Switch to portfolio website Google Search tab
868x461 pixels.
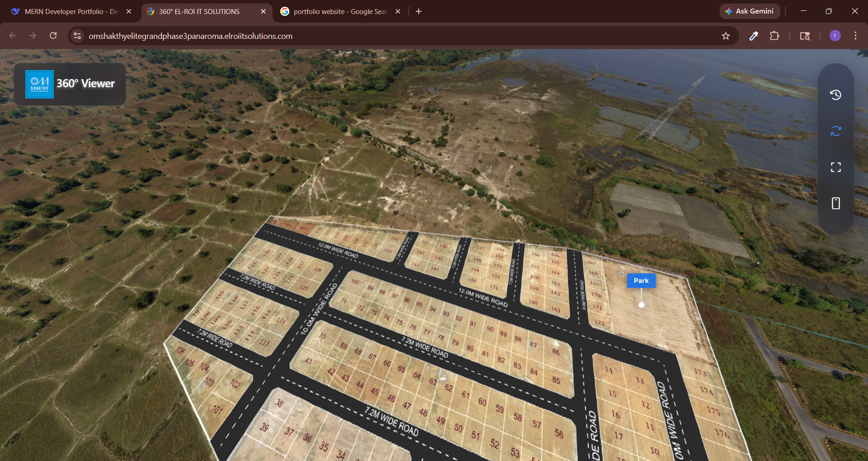coord(340,12)
